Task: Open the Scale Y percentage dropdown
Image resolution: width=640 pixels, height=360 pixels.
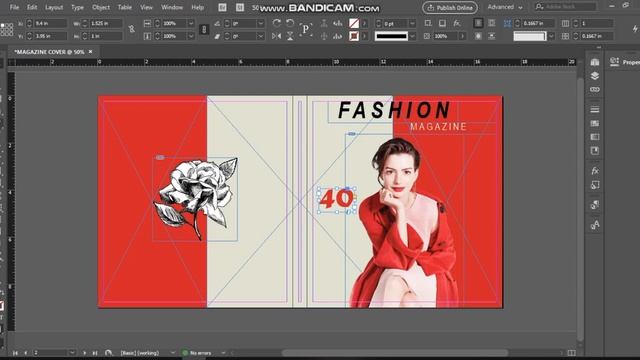Action: pos(191,36)
